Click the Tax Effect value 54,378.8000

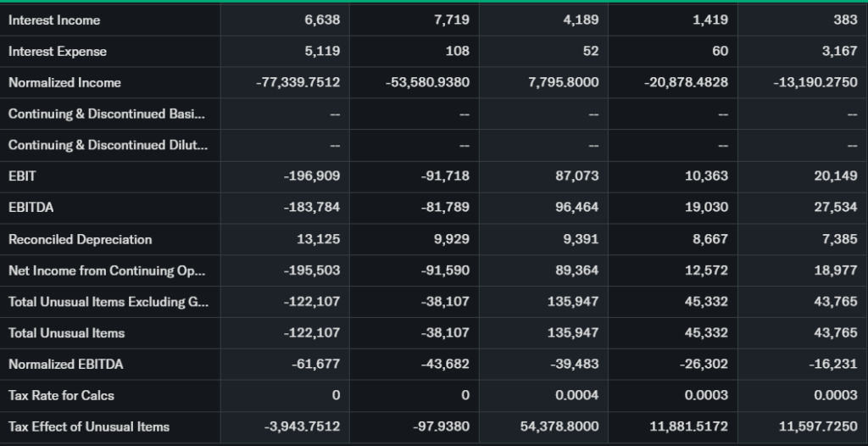pos(560,427)
